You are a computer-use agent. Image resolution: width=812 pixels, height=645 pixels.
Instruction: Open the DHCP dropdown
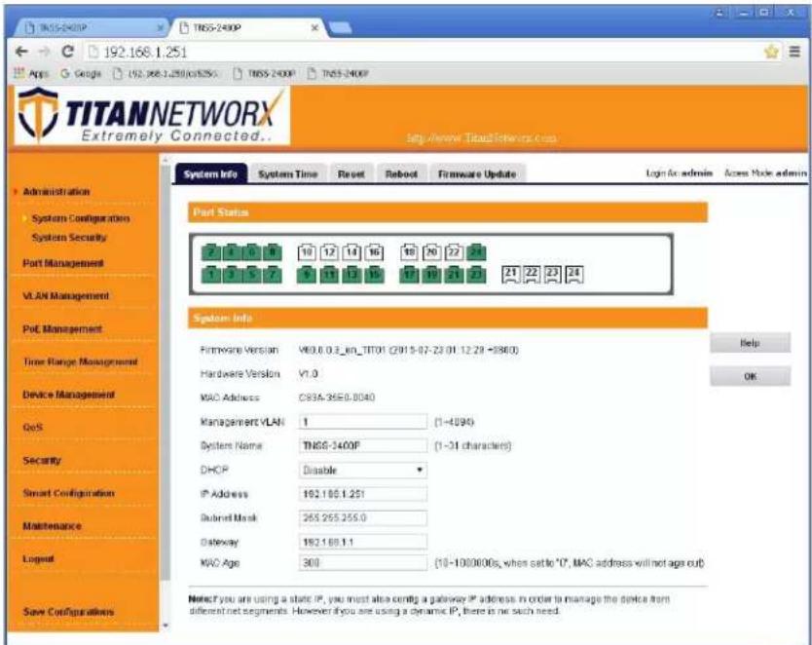(x=363, y=471)
